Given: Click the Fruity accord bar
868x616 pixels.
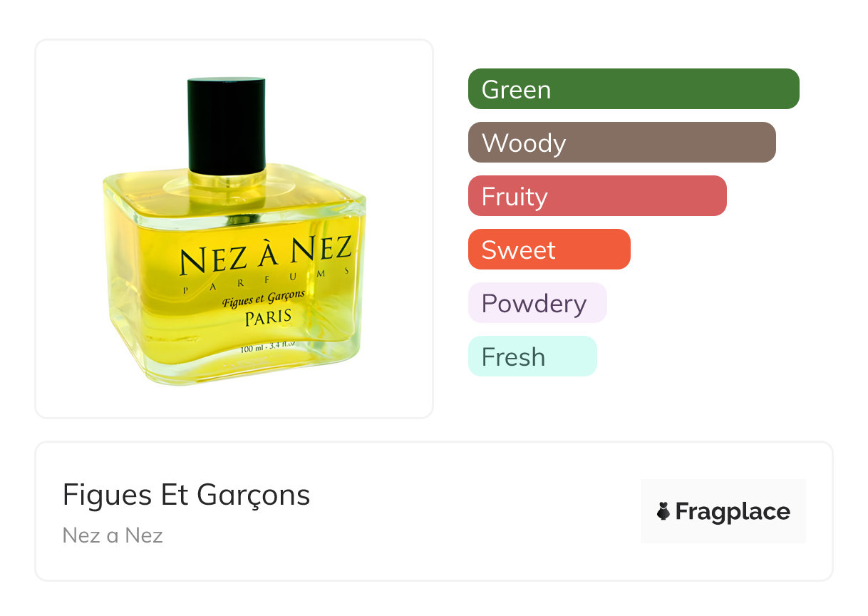Looking at the screenshot, I should click(597, 196).
